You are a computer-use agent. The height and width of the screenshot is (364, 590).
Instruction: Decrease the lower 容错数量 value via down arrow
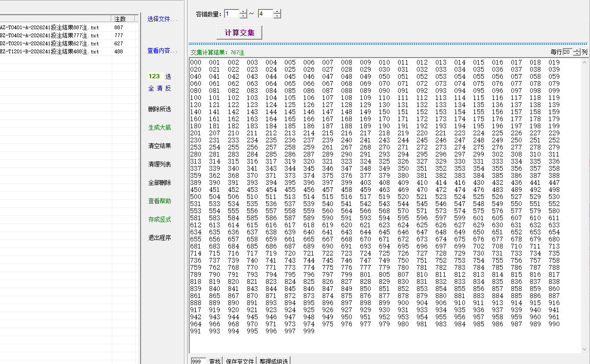tap(243, 16)
